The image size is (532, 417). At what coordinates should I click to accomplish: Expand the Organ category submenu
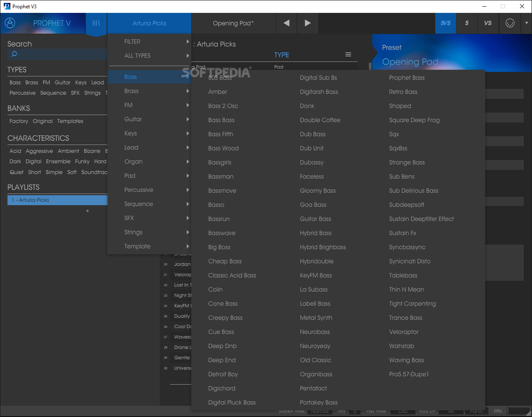(149, 162)
